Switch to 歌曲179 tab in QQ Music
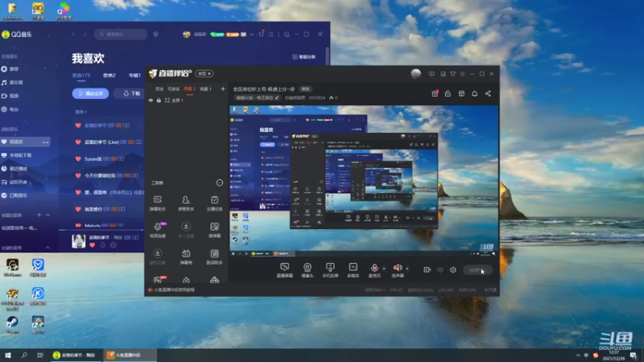 coord(81,75)
